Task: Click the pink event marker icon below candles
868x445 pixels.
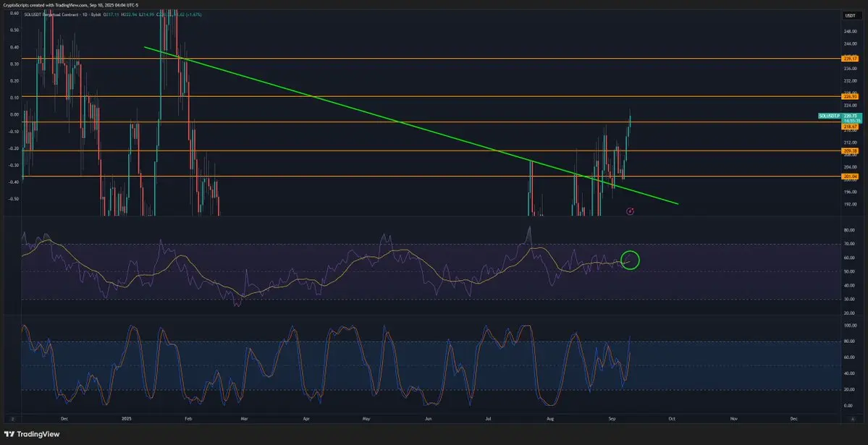Action: (630, 211)
